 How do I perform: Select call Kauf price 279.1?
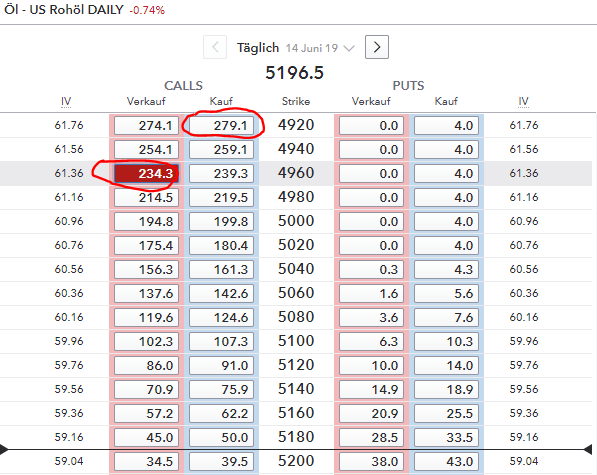coord(222,126)
